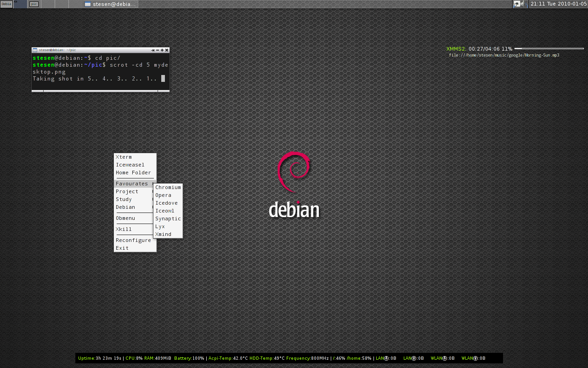Click the LAN download arrow icon
The width and height of the screenshot is (588, 368).
[x=386, y=358]
